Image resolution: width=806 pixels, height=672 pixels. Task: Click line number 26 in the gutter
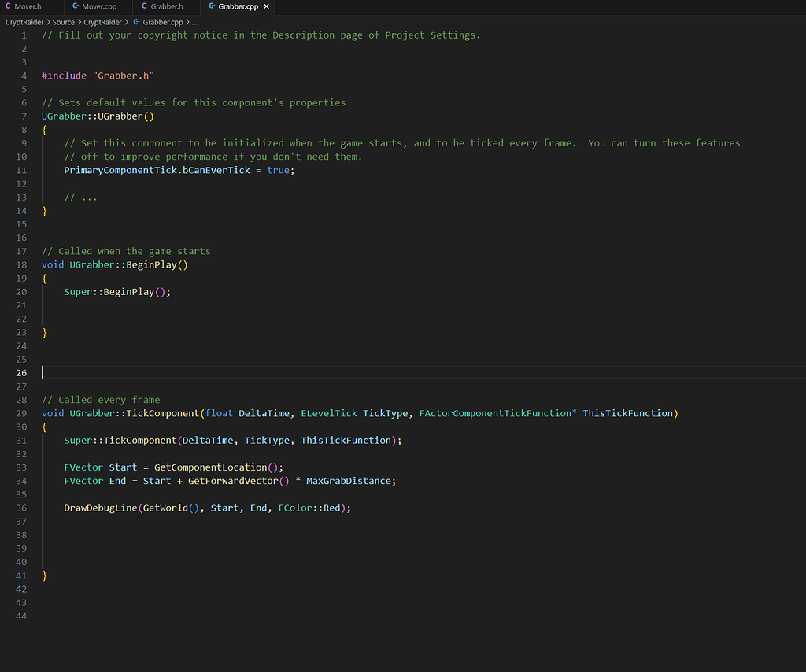click(21, 373)
